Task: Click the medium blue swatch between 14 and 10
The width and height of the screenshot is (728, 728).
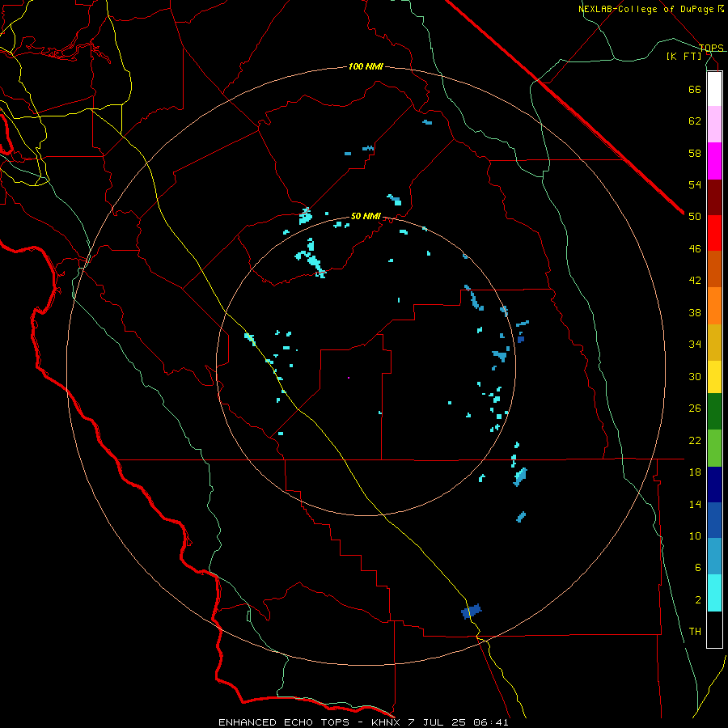Action: [x=714, y=520]
